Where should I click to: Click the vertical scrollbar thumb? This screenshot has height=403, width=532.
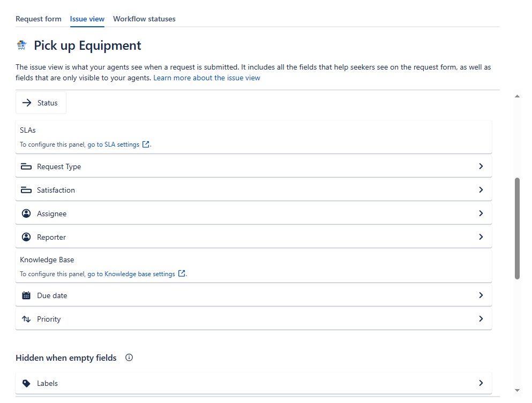pyautogui.click(x=517, y=228)
